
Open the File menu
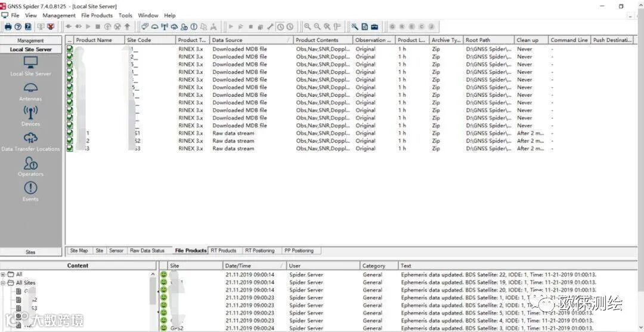[x=15, y=15]
